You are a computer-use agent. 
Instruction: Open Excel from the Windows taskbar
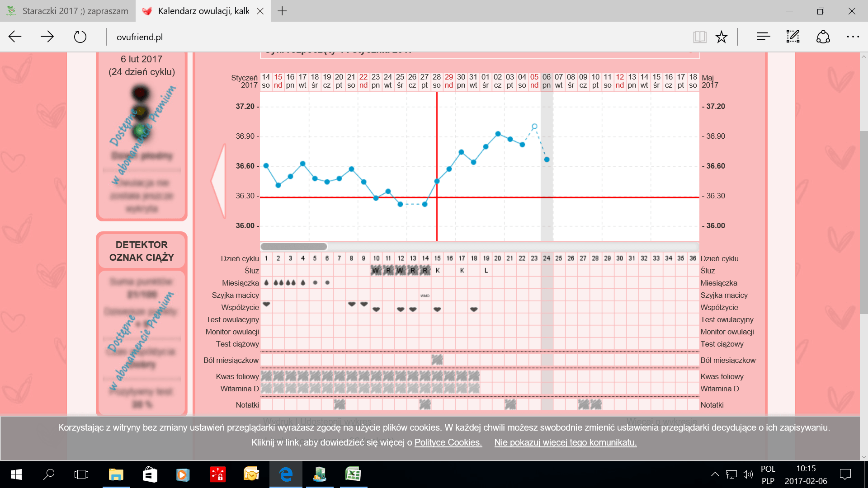coord(353,474)
